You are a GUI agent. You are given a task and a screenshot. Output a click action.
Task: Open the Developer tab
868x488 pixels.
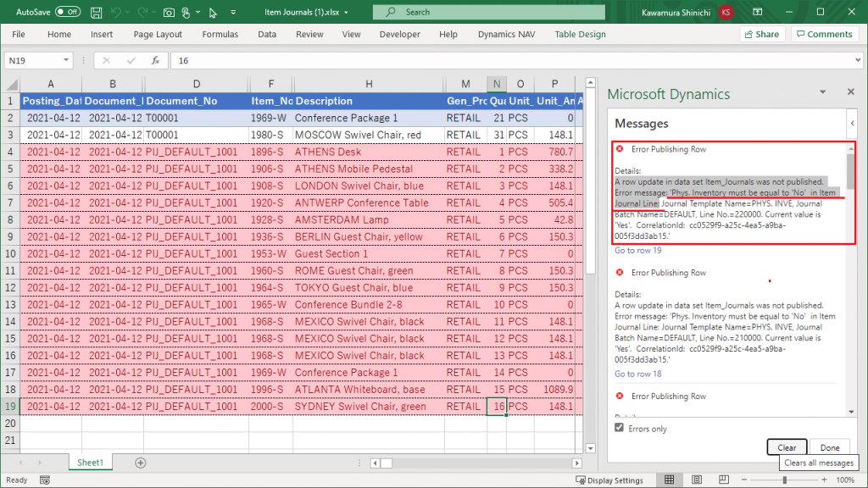400,34
